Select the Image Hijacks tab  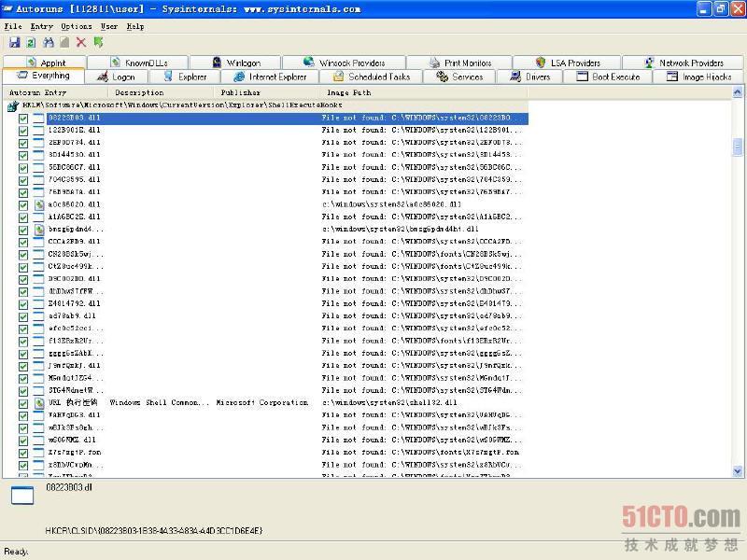click(x=698, y=77)
